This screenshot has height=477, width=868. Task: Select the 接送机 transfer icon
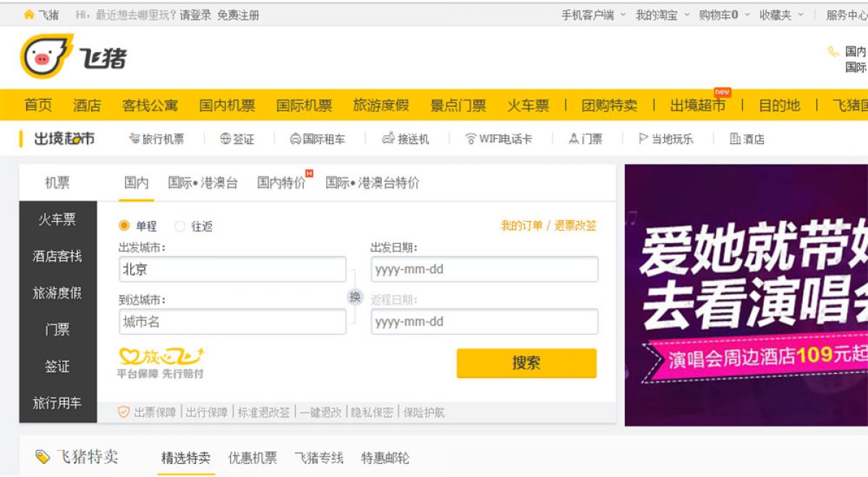(388, 139)
